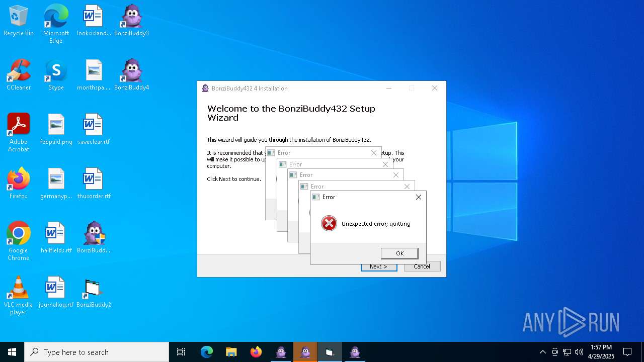Open Skype desktop shortcut

[56, 75]
